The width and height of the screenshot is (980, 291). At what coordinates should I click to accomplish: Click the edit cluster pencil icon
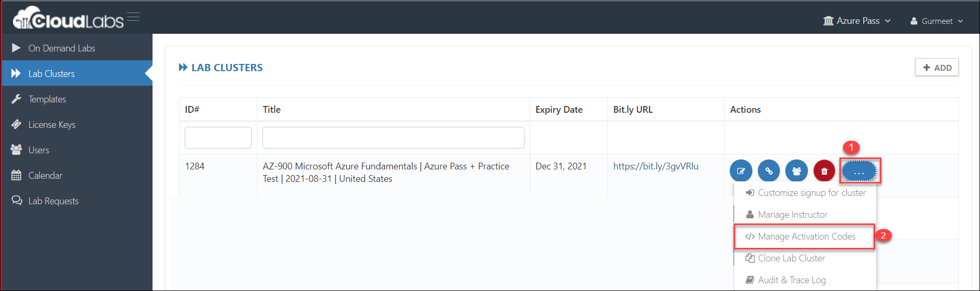coord(741,171)
